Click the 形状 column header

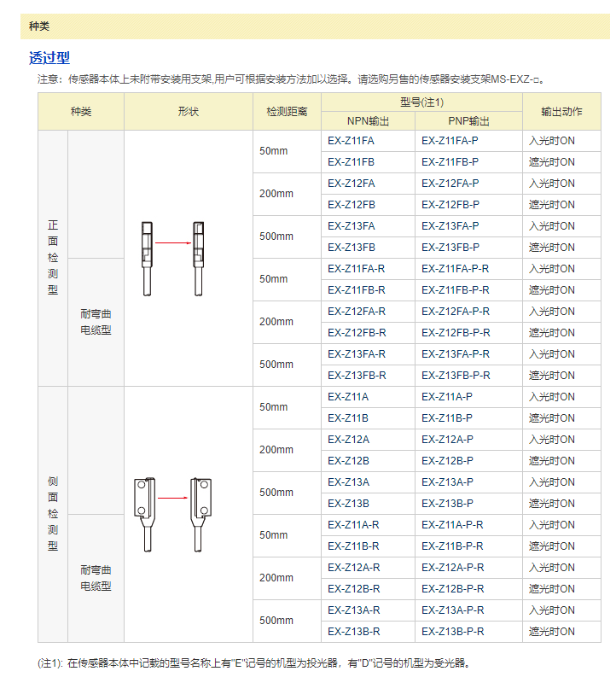[x=188, y=112]
